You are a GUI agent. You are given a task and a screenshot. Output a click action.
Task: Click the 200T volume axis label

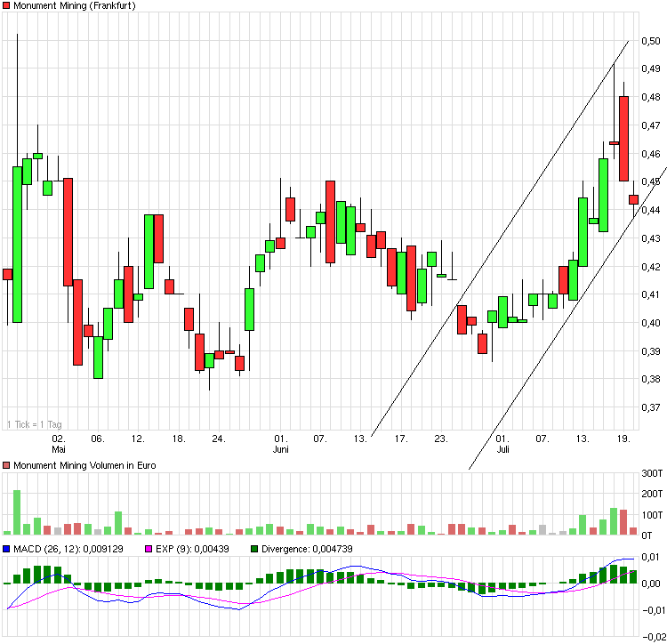coord(652,494)
